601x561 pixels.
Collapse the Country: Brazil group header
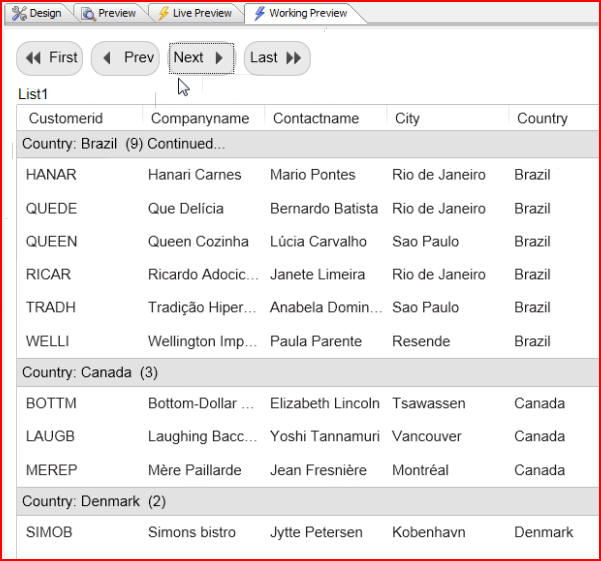tap(308, 144)
